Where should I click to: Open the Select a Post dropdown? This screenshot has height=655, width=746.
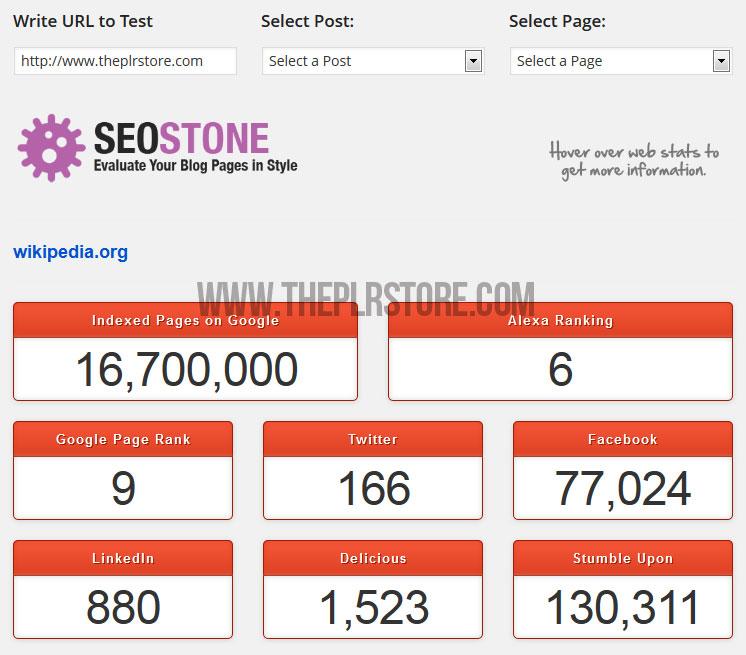[373, 61]
